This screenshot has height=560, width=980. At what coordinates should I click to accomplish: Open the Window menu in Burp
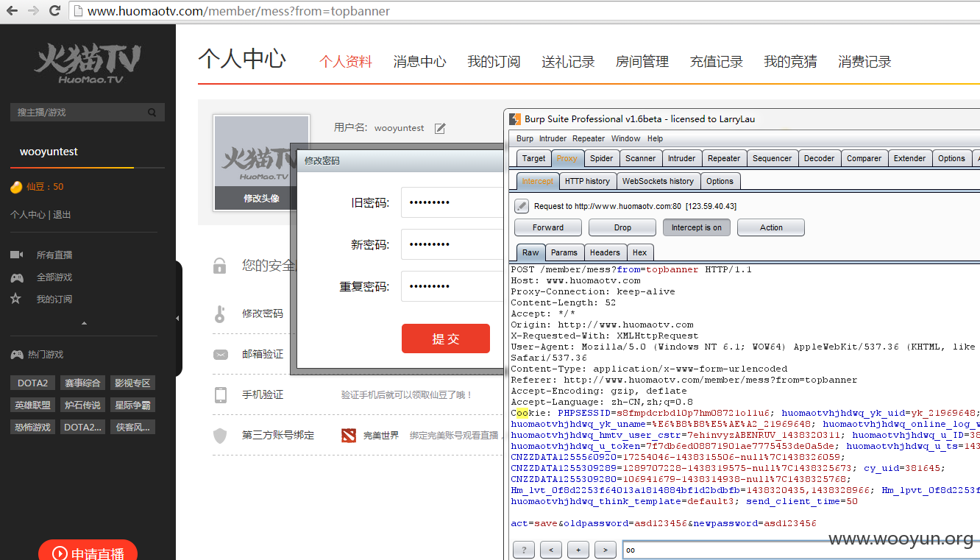(x=626, y=138)
